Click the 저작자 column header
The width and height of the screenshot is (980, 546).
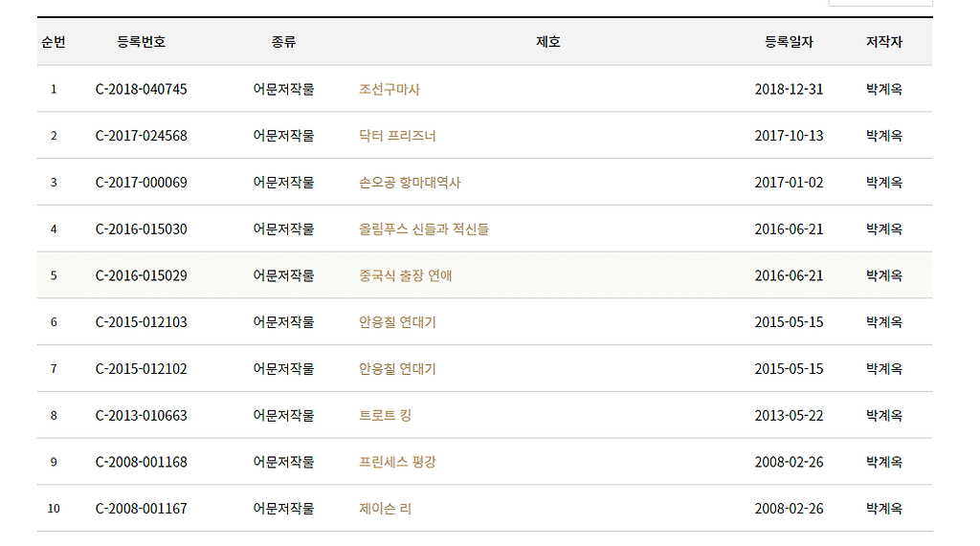883,42
